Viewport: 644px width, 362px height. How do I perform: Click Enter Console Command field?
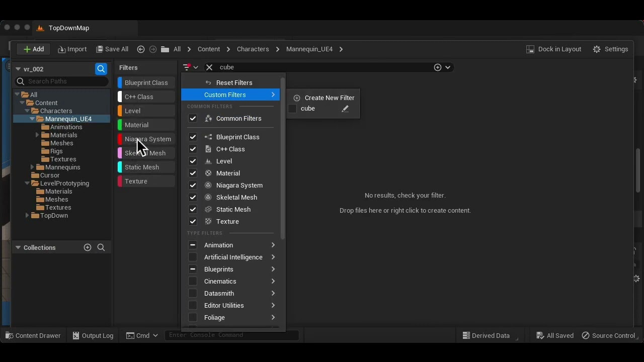[231, 335]
